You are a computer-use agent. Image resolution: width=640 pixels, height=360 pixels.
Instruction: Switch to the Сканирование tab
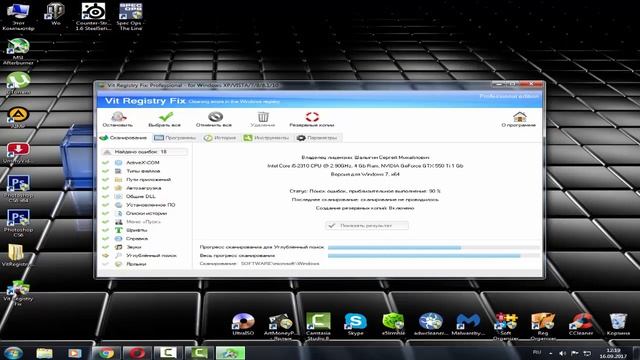click(124, 138)
